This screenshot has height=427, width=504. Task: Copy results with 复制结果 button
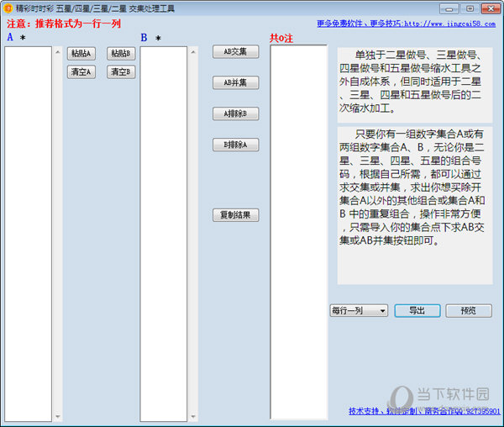(x=235, y=215)
